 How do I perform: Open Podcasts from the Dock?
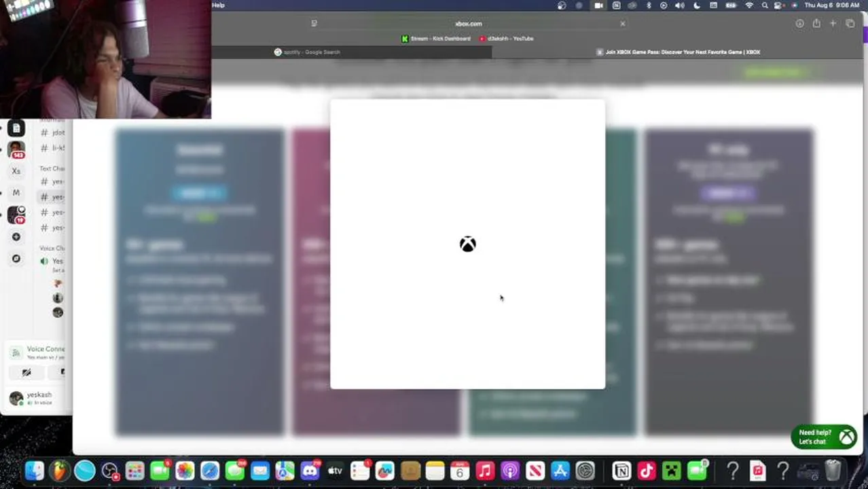point(510,471)
